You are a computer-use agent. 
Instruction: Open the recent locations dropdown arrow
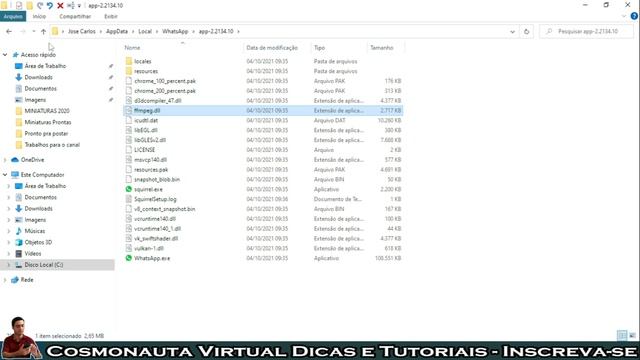click(34, 31)
